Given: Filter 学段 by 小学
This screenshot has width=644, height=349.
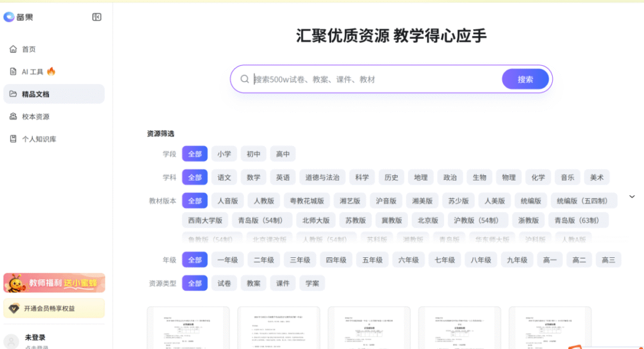Looking at the screenshot, I should pos(224,154).
